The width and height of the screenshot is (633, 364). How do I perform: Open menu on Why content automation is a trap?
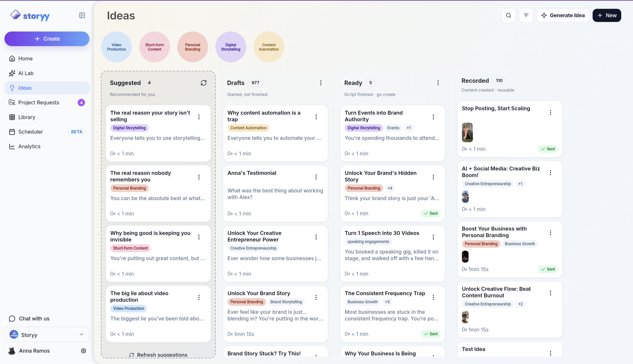pos(316,117)
